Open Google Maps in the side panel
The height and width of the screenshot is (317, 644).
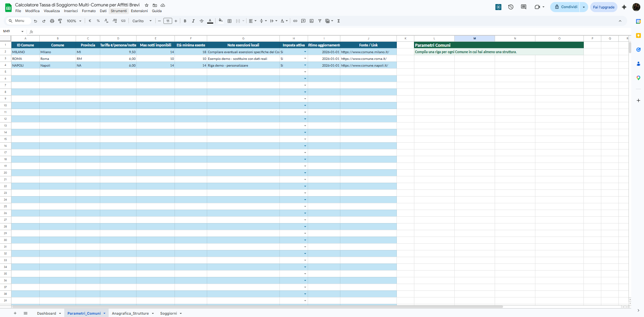639,78
